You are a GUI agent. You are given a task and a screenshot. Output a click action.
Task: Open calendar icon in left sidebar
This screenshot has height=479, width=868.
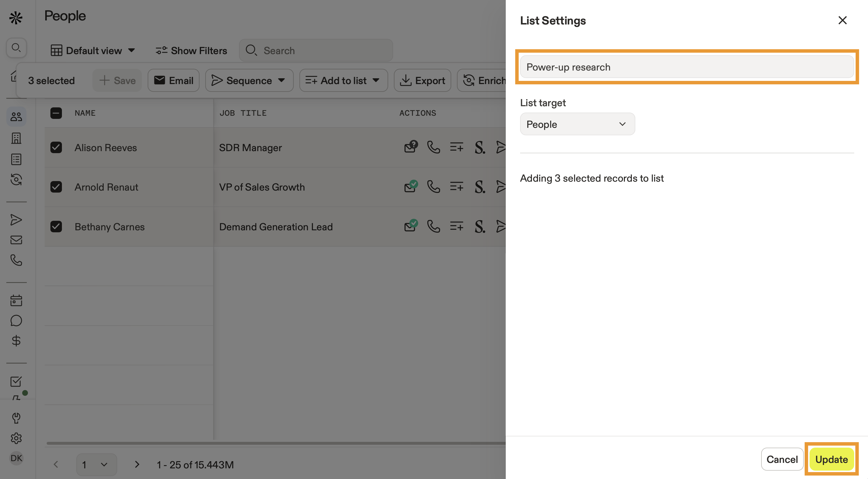click(x=16, y=300)
